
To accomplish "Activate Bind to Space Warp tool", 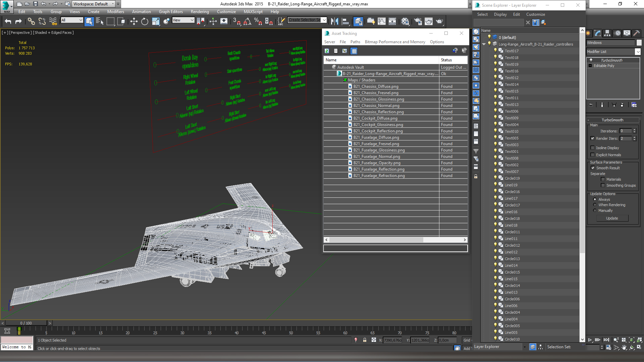I will click(53, 21).
